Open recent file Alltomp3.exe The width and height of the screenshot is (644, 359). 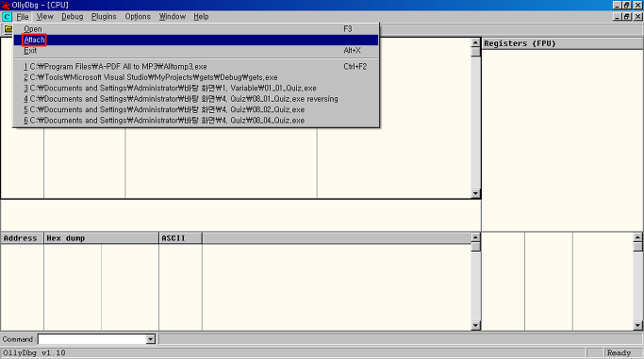(x=196, y=67)
